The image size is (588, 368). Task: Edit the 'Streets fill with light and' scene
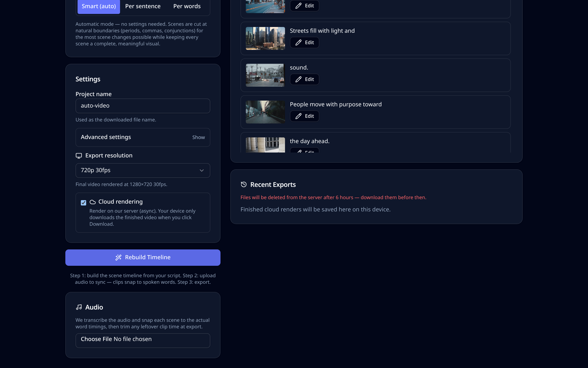(304, 43)
